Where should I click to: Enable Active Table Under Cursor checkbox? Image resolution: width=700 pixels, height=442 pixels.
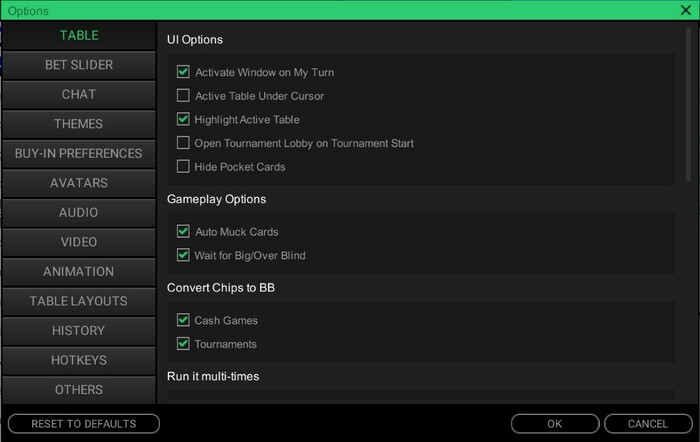click(x=183, y=96)
